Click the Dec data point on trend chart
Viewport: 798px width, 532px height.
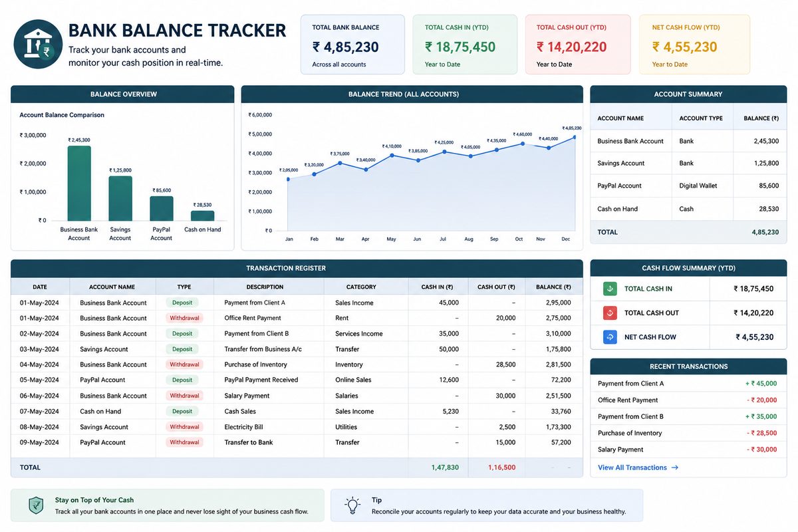(x=574, y=138)
